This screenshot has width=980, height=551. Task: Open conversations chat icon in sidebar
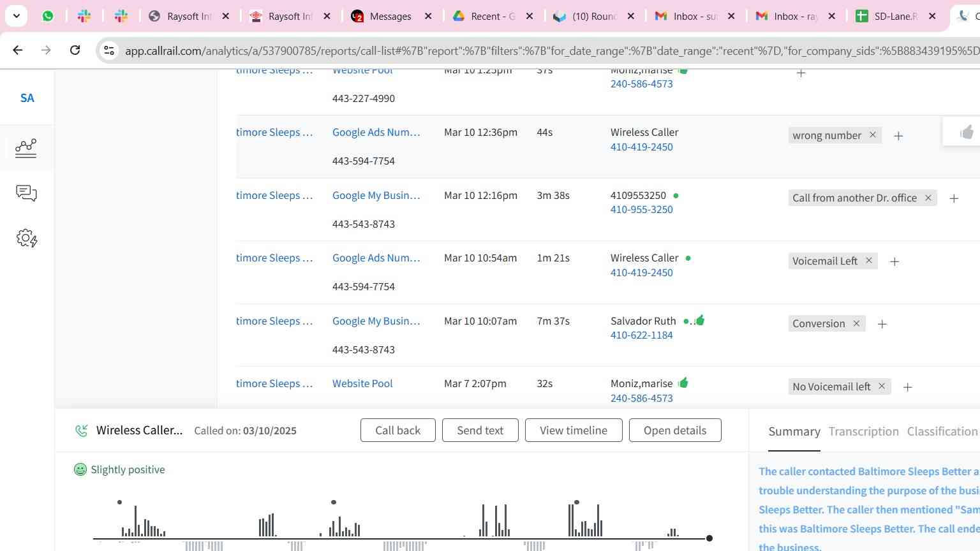(x=26, y=193)
